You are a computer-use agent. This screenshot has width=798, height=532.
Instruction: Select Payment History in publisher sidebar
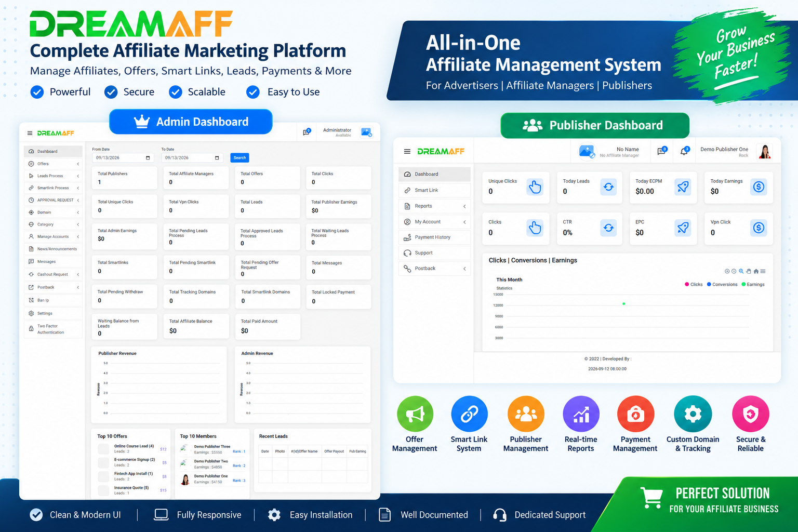point(434,237)
